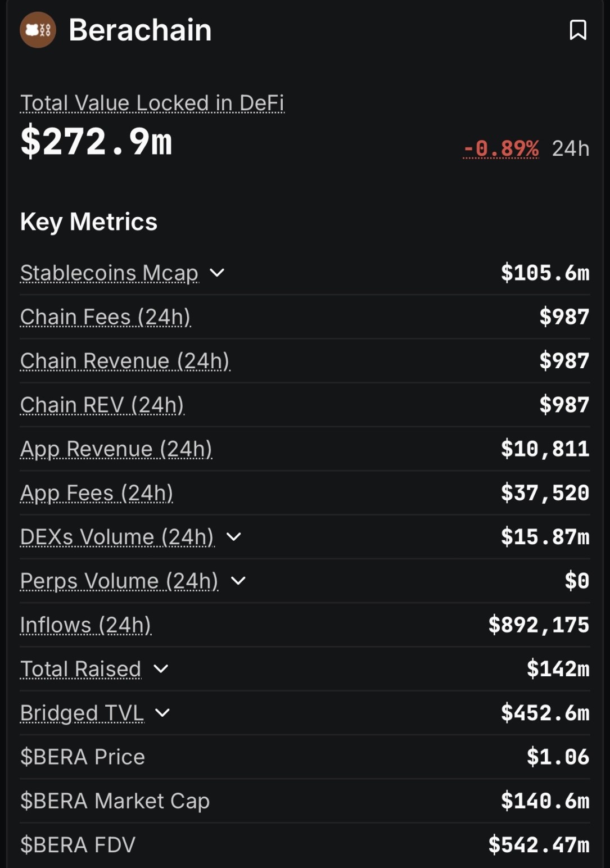
Task: Click the Chain Fees (24h) label
Action: click(x=105, y=317)
